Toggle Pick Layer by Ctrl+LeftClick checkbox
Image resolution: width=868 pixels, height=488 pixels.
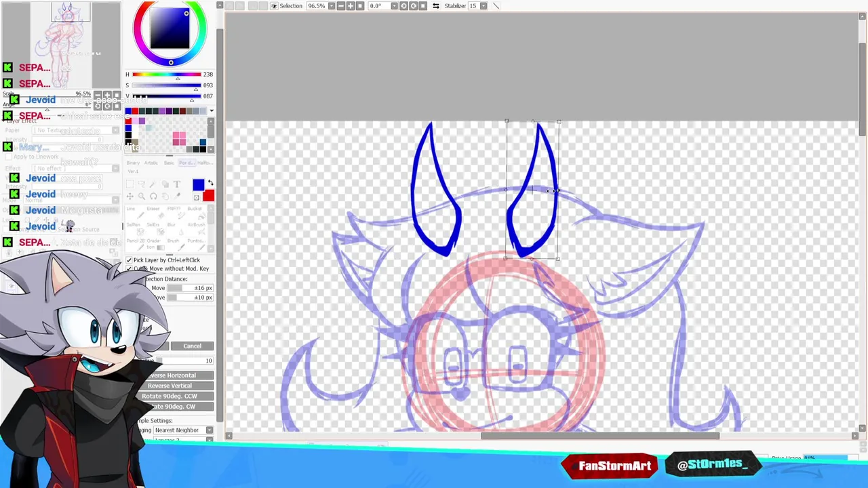click(x=129, y=260)
